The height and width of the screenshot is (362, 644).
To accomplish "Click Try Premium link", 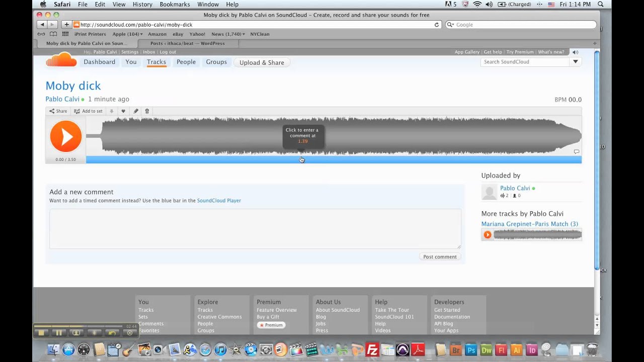I will pos(520,52).
